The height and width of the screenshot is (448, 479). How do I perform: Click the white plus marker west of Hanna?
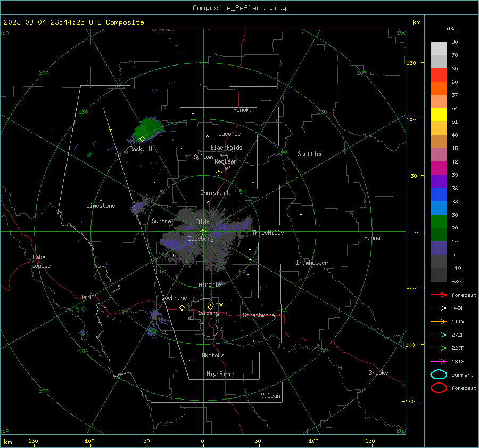(301, 214)
